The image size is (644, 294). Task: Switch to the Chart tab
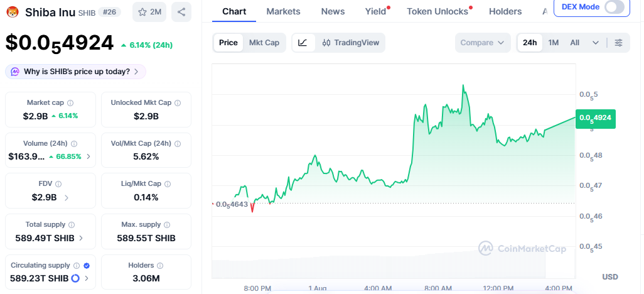[234, 11]
